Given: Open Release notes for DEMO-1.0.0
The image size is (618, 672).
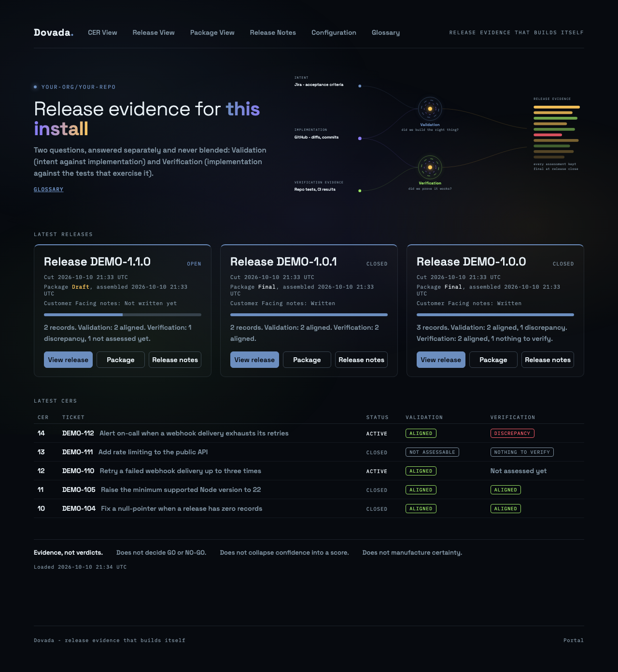Looking at the screenshot, I should tap(548, 360).
